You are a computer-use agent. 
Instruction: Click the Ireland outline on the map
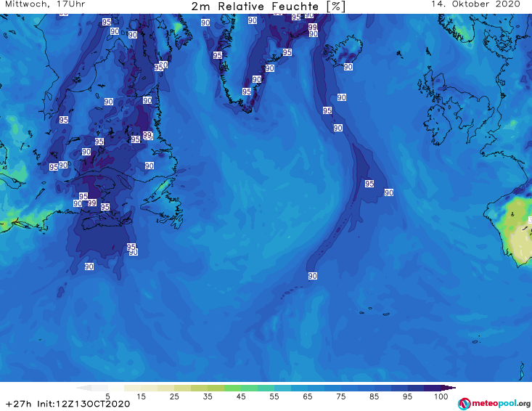438,124
